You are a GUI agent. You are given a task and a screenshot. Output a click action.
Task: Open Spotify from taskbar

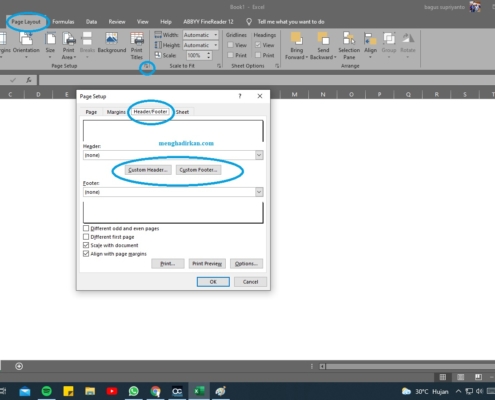(x=47, y=391)
